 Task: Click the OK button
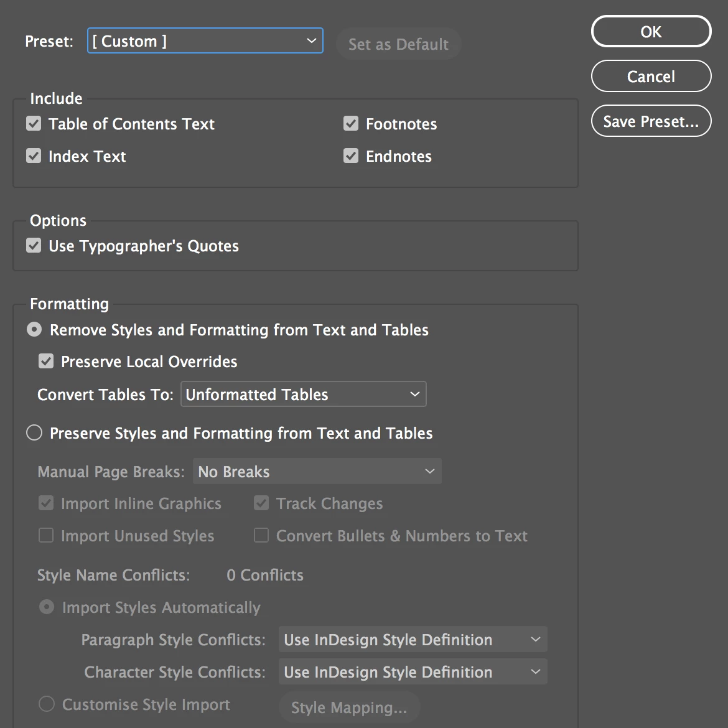pos(651,32)
